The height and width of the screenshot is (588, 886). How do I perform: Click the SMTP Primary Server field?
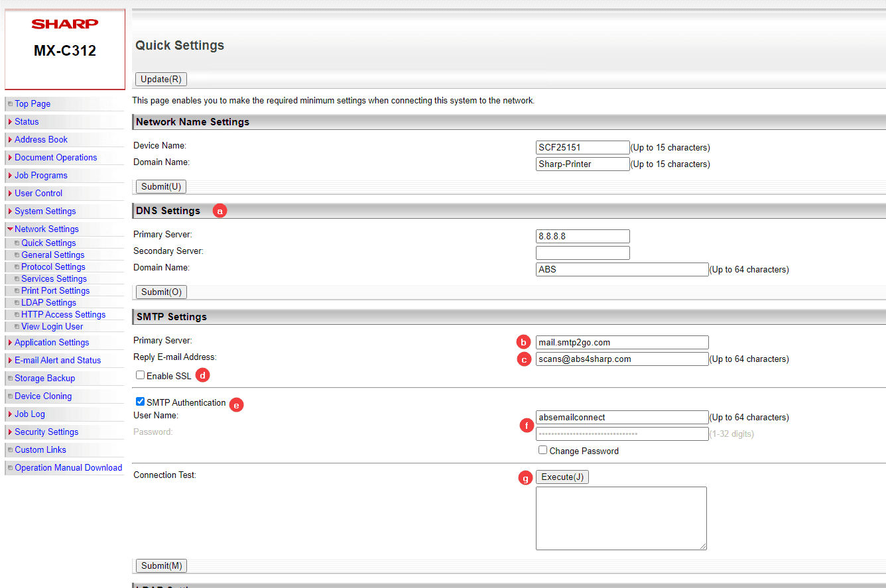pos(621,343)
